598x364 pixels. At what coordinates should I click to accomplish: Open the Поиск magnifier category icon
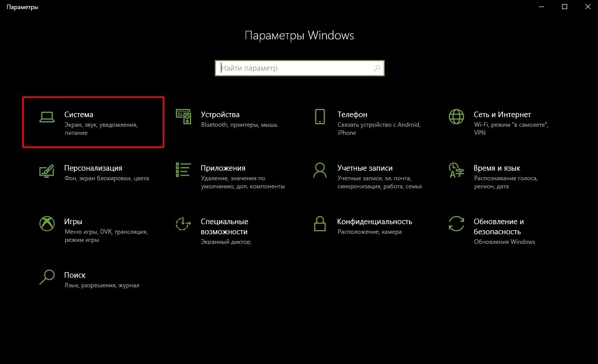47,277
